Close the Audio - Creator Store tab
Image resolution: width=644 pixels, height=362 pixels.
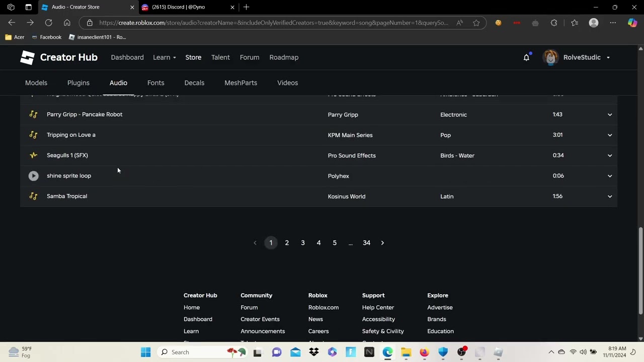click(132, 7)
